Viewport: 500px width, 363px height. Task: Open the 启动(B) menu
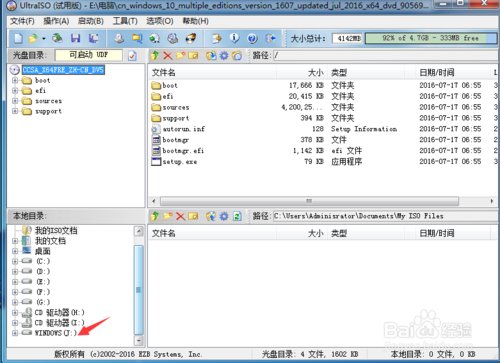click(91, 21)
